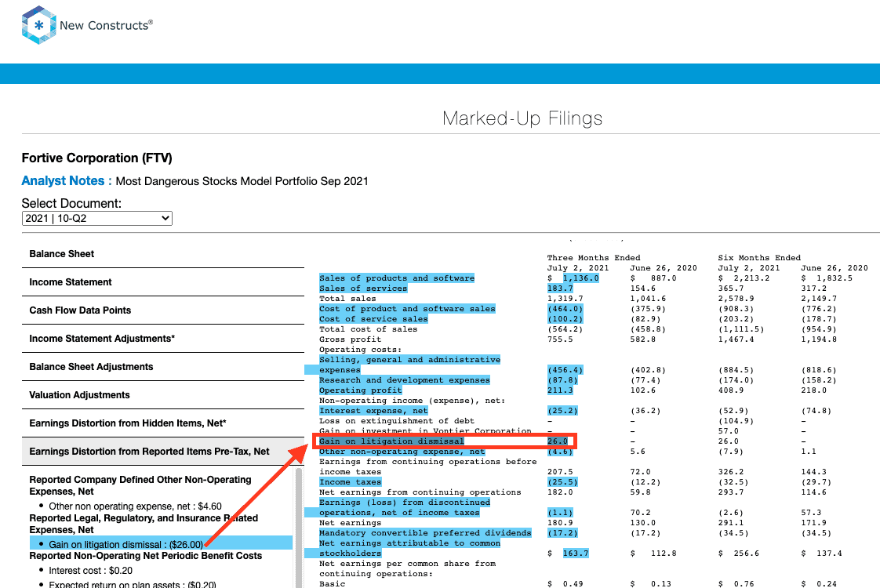Screen dimensions: 880x588
Task: Open Earnings Distortion from Hidden Items, Net
Action: (x=163, y=423)
